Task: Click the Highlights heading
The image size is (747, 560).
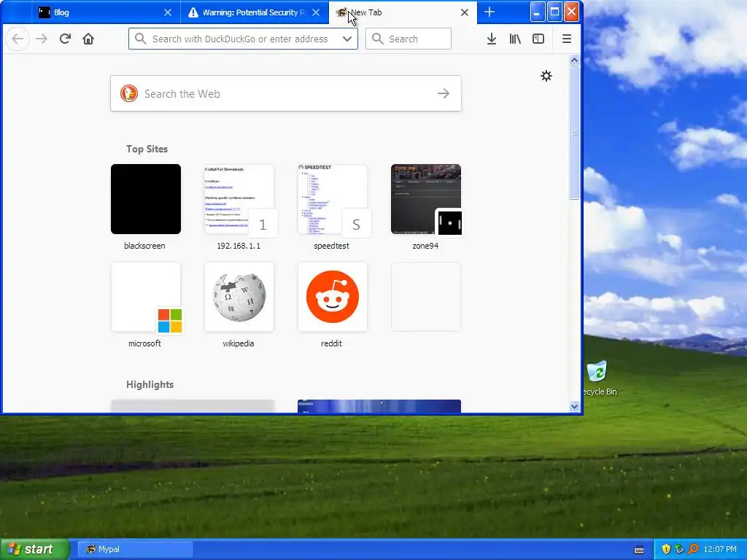Action: tap(150, 384)
